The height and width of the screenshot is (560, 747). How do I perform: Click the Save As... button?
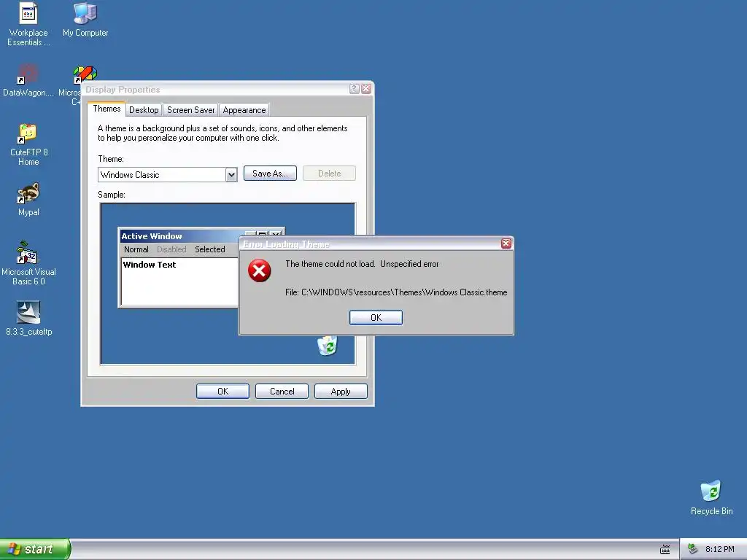click(270, 174)
